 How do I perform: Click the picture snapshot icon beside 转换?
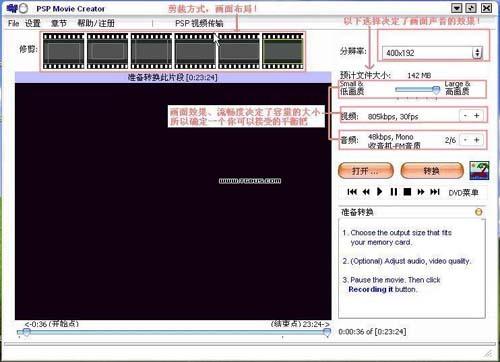coord(479,170)
